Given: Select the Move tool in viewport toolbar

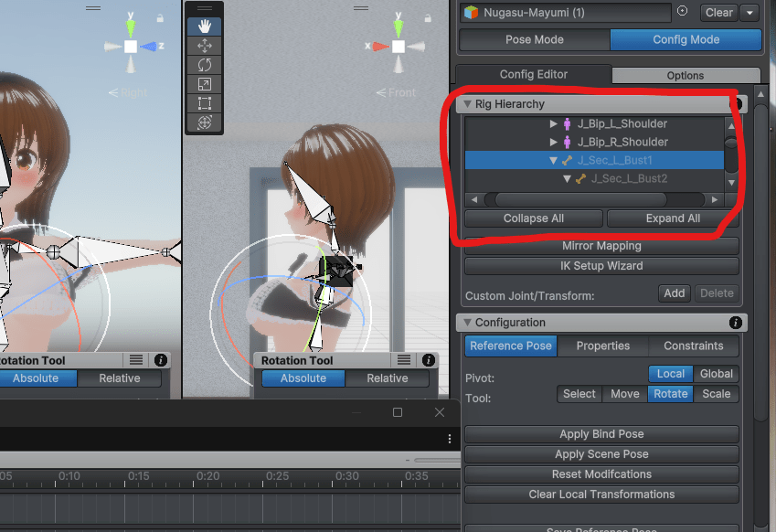Looking at the screenshot, I should pyautogui.click(x=204, y=45).
